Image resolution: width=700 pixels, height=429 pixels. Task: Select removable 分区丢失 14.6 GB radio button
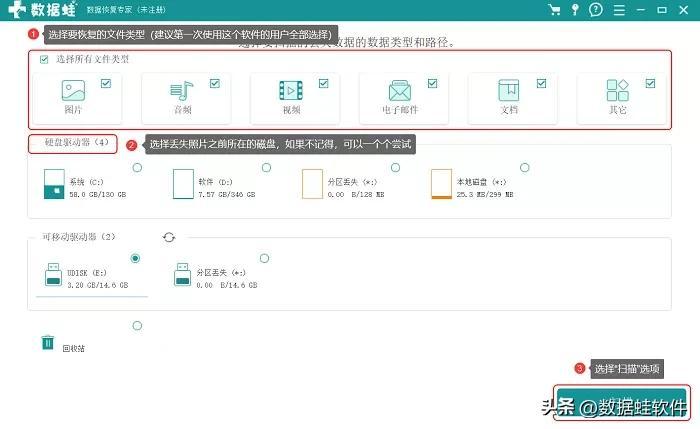tap(264, 258)
